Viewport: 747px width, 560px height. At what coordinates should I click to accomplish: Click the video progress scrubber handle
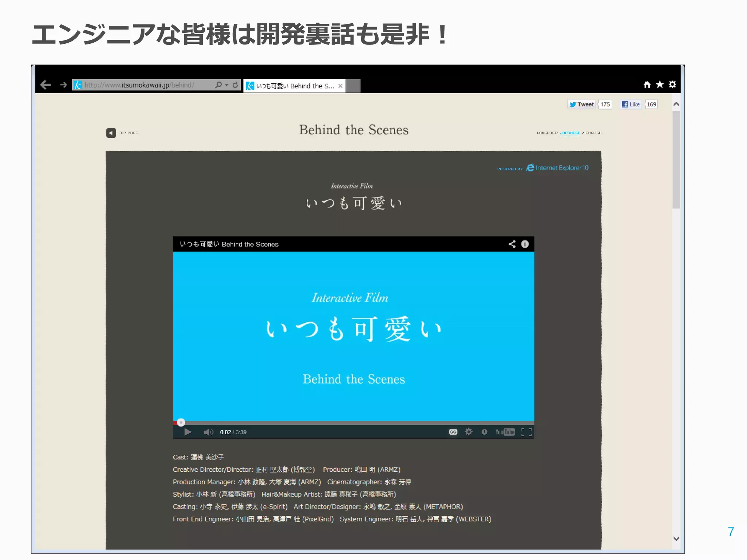pyautogui.click(x=181, y=423)
